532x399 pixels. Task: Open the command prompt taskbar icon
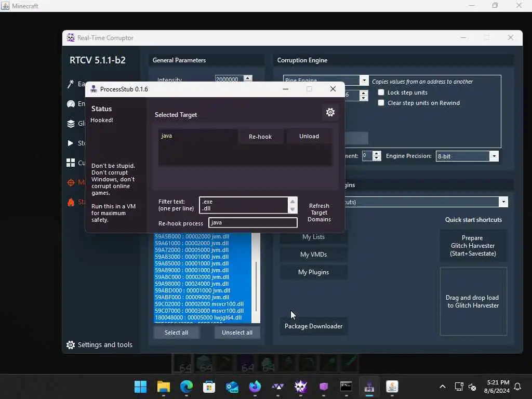(346, 387)
